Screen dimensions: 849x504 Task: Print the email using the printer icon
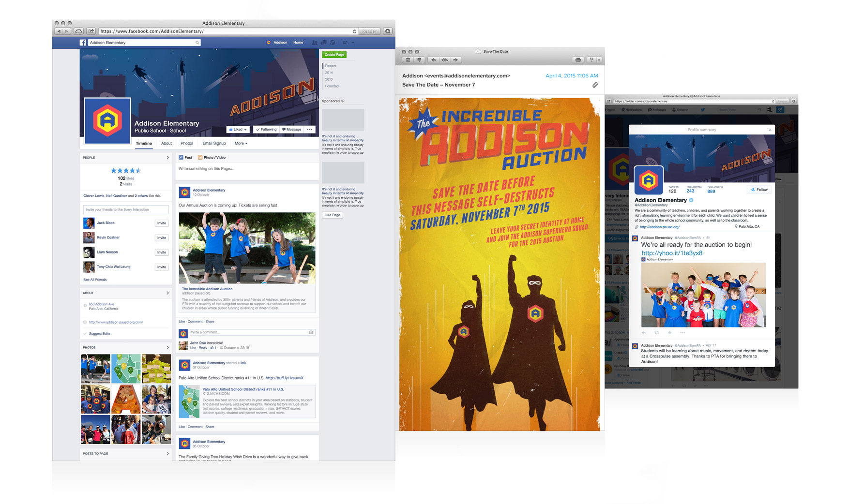pyautogui.click(x=578, y=60)
